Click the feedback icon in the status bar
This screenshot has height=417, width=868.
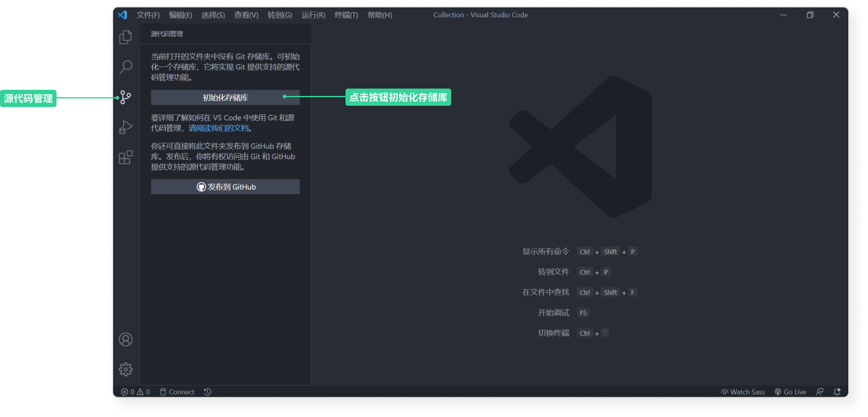(x=819, y=392)
